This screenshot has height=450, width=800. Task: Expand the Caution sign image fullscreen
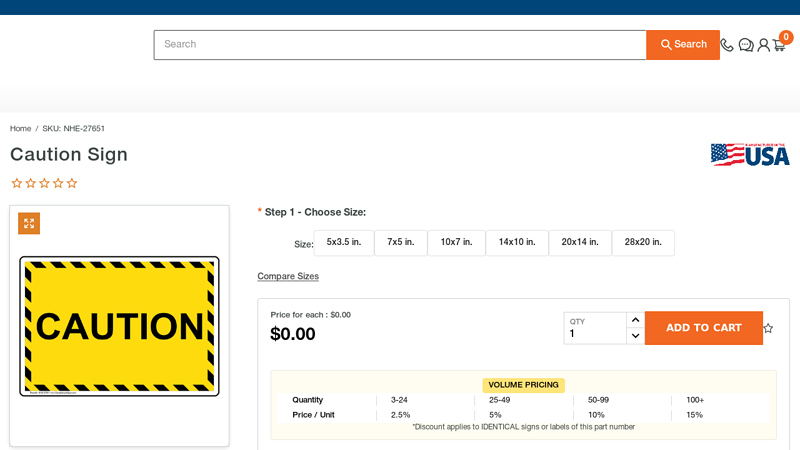pyautogui.click(x=29, y=223)
